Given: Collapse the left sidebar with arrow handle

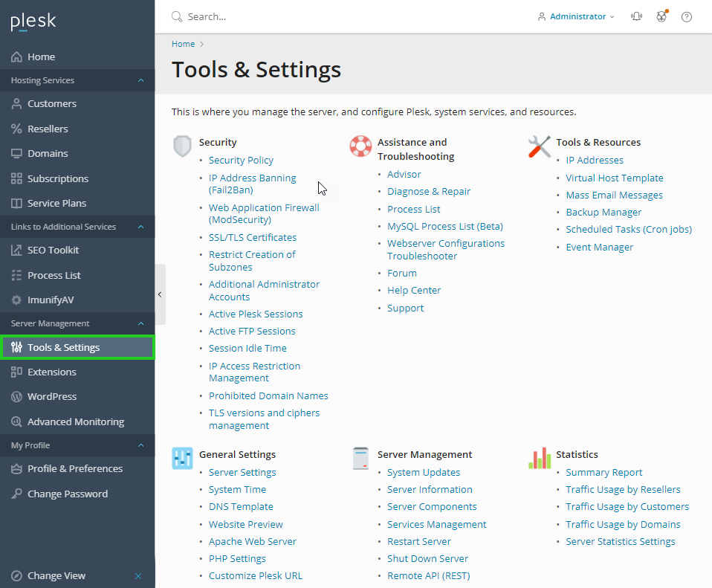Looking at the screenshot, I should [160, 294].
